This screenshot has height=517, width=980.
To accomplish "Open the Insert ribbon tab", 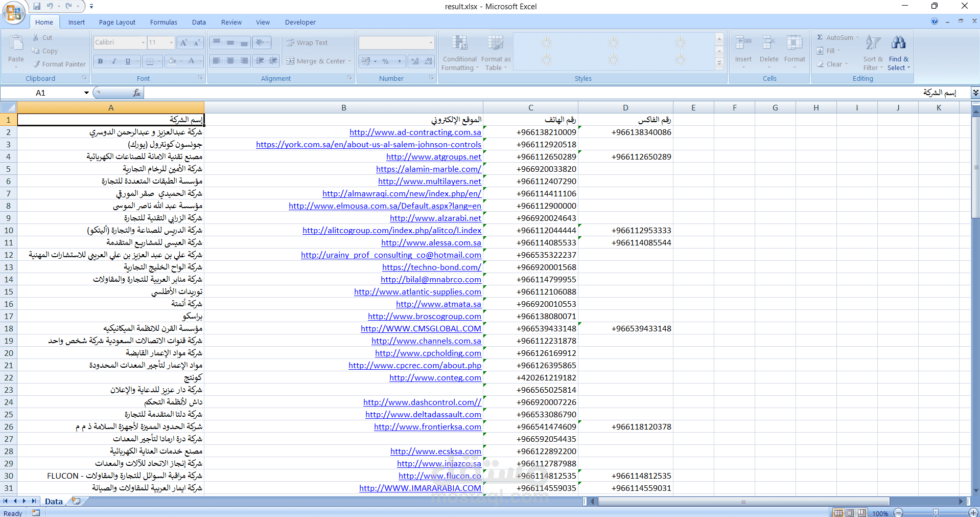I will [77, 22].
